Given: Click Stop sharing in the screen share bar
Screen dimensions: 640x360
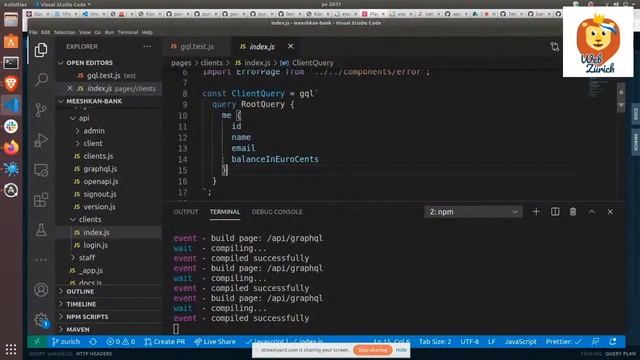Looking at the screenshot, I should 373,350.
